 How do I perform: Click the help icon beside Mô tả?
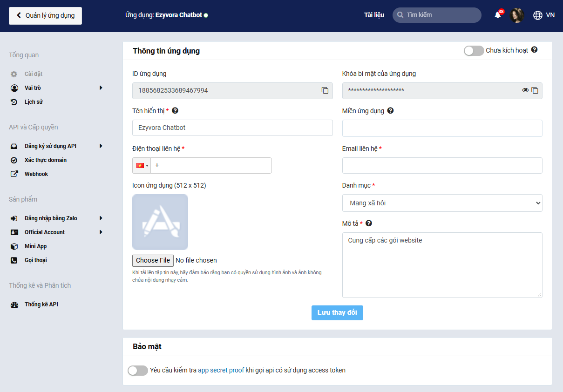[x=369, y=223]
